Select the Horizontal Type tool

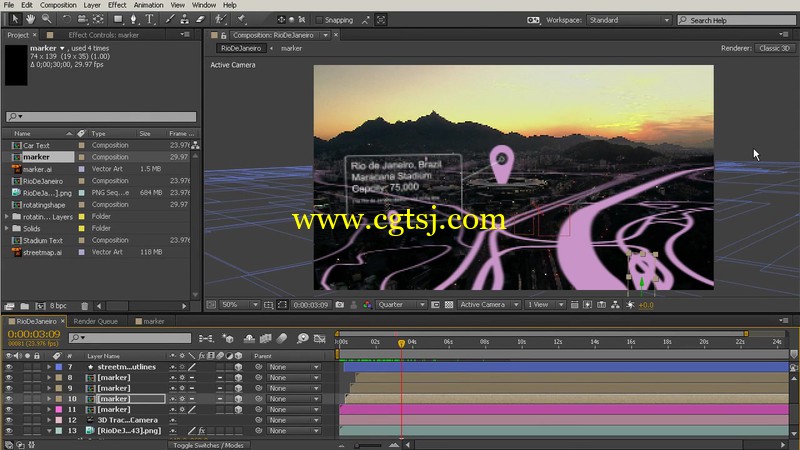point(149,19)
